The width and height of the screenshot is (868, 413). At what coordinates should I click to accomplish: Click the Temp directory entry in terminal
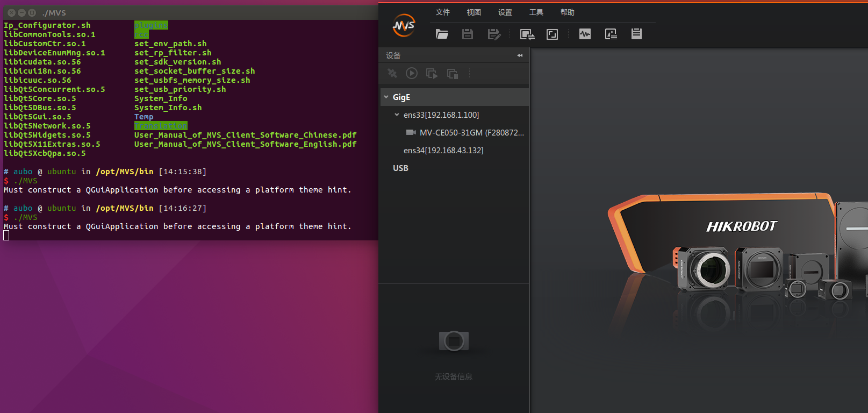click(144, 117)
